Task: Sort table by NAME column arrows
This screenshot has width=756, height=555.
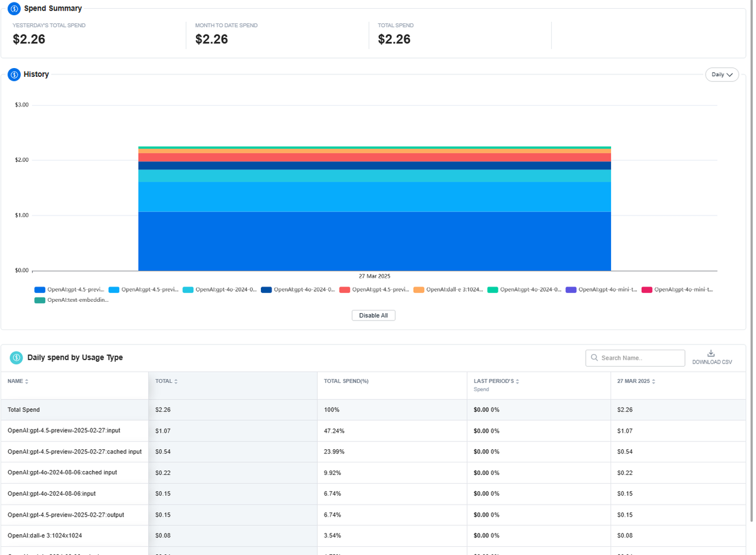Action: (x=26, y=382)
